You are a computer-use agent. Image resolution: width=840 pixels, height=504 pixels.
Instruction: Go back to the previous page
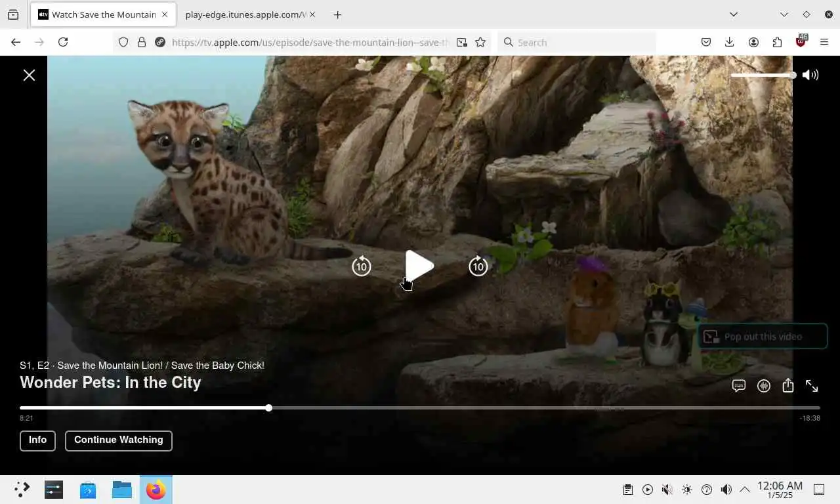(16, 42)
